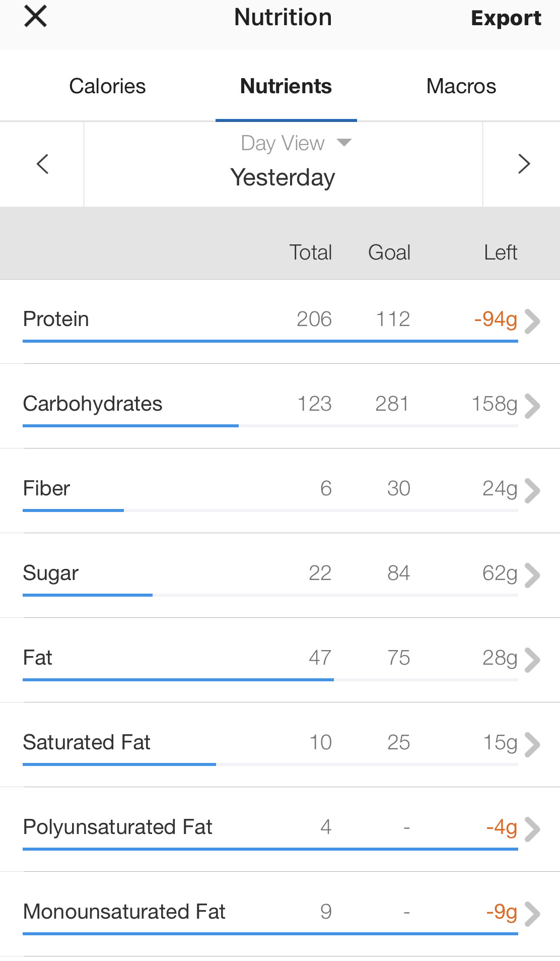Select the Protein nutrient row label
Screen dimensions: 560x961
[x=56, y=319]
